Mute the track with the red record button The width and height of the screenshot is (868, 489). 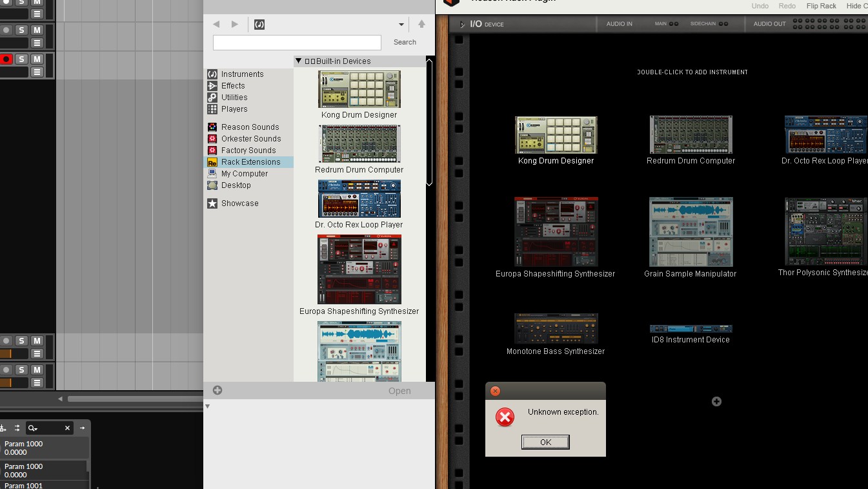tap(37, 59)
